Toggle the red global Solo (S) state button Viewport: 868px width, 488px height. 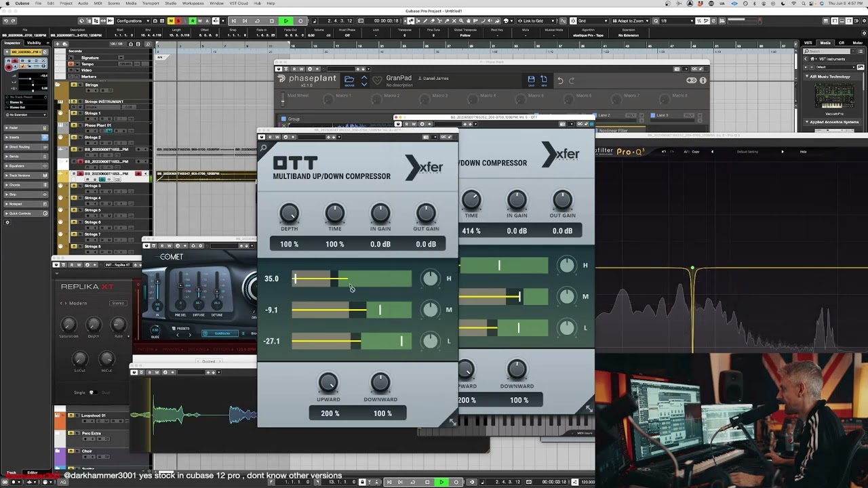pyautogui.click(x=178, y=21)
